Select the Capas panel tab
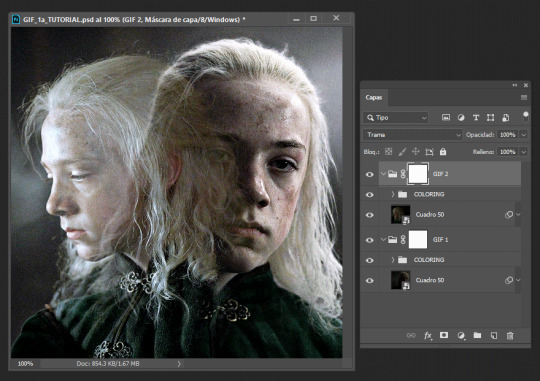 pyautogui.click(x=374, y=97)
